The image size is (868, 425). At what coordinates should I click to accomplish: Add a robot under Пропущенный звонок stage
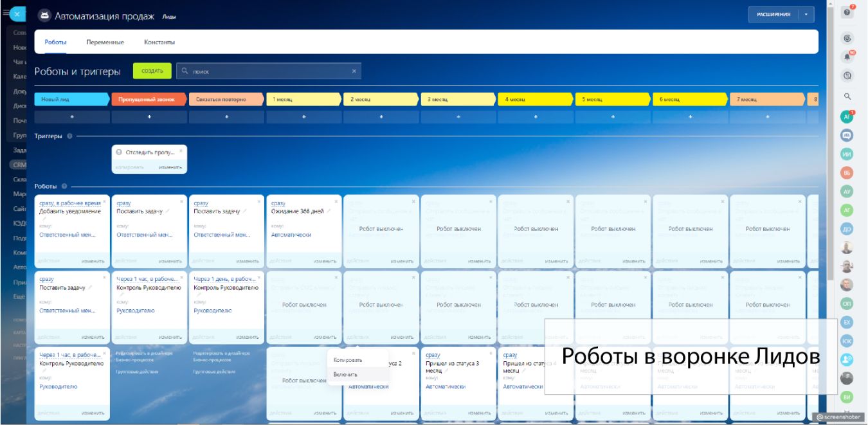tap(149, 117)
